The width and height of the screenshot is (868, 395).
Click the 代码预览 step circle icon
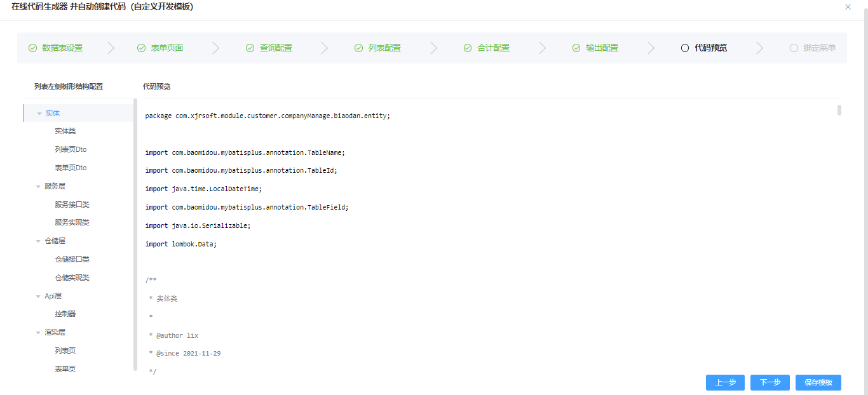685,48
